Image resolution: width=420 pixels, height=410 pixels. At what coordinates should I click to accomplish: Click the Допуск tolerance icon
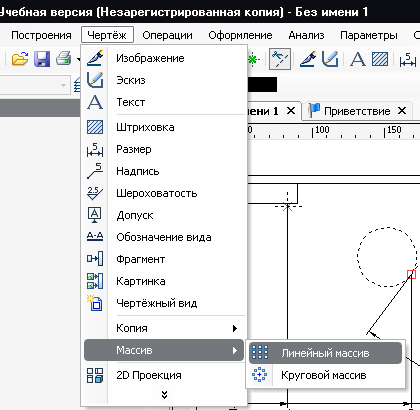click(95, 215)
